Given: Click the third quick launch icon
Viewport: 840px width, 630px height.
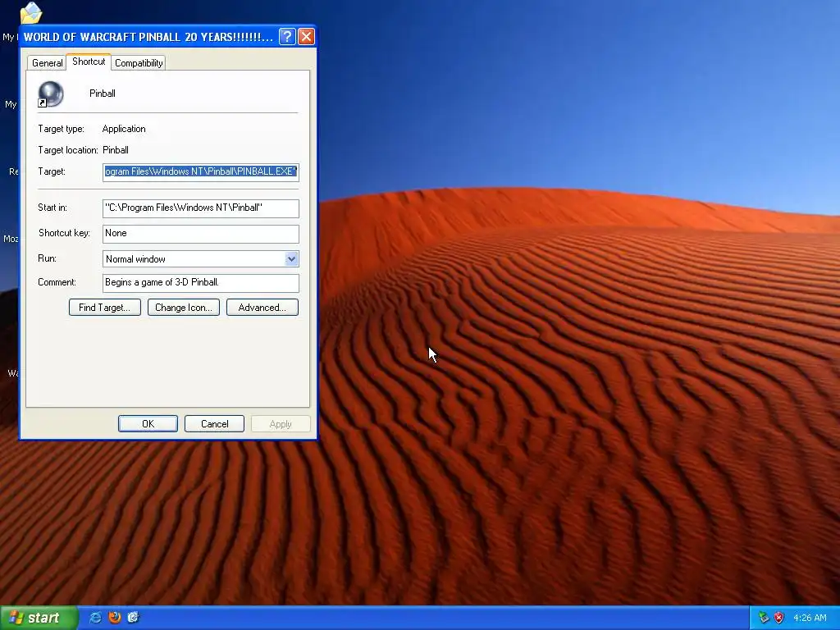Looking at the screenshot, I should pos(134,618).
